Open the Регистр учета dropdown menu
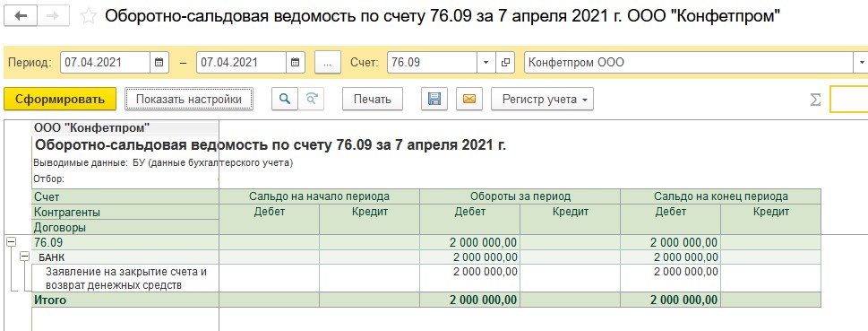The image size is (868, 331). click(x=543, y=100)
